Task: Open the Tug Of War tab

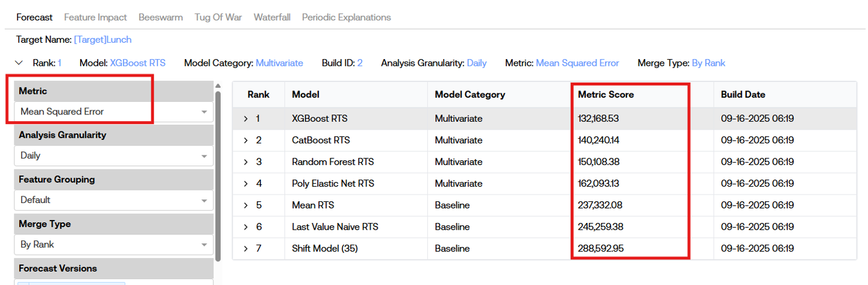Action: click(218, 17)
